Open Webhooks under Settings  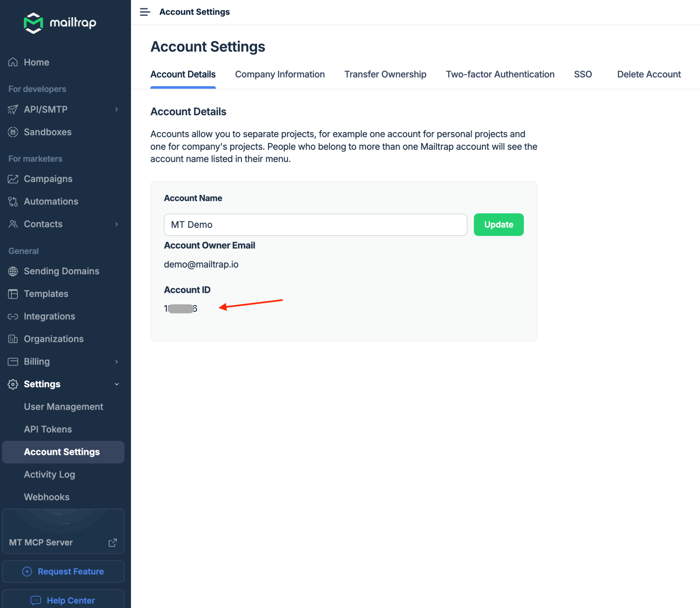tap(46, 497)
